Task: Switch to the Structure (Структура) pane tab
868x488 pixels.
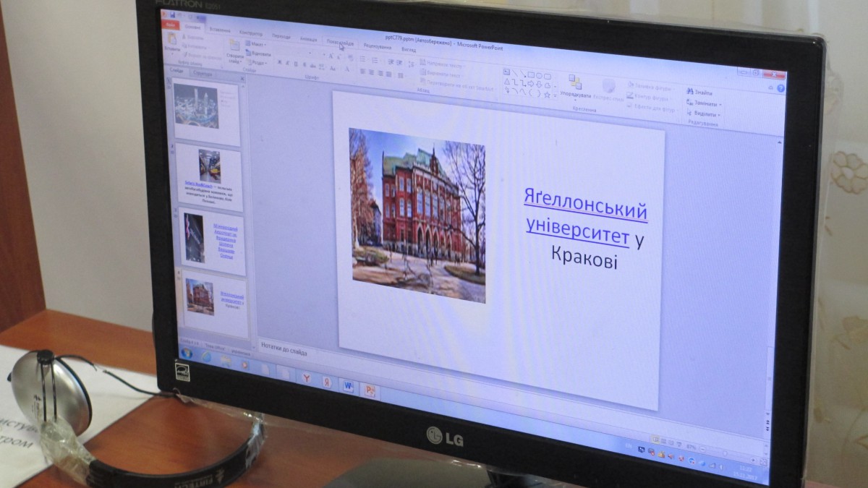Action: tap(203, 74)
